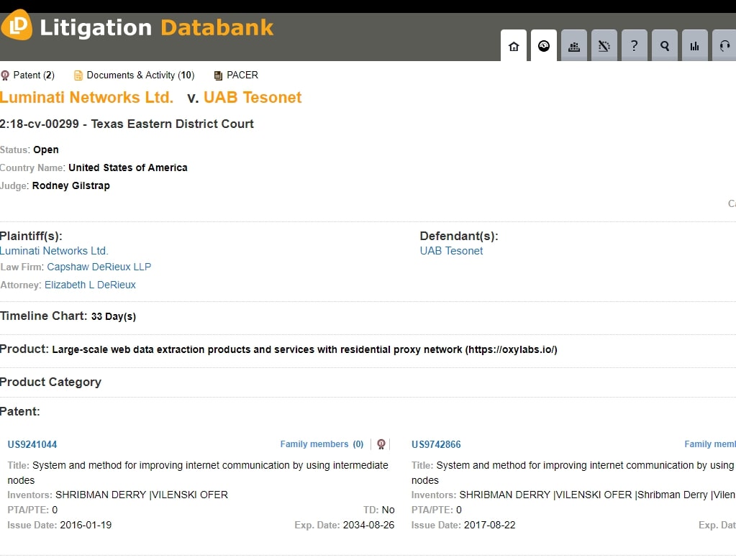The height and width of the screenshot is (560, 736).
Task: Click Issue Date 2016-01-19
Action: 86,525
